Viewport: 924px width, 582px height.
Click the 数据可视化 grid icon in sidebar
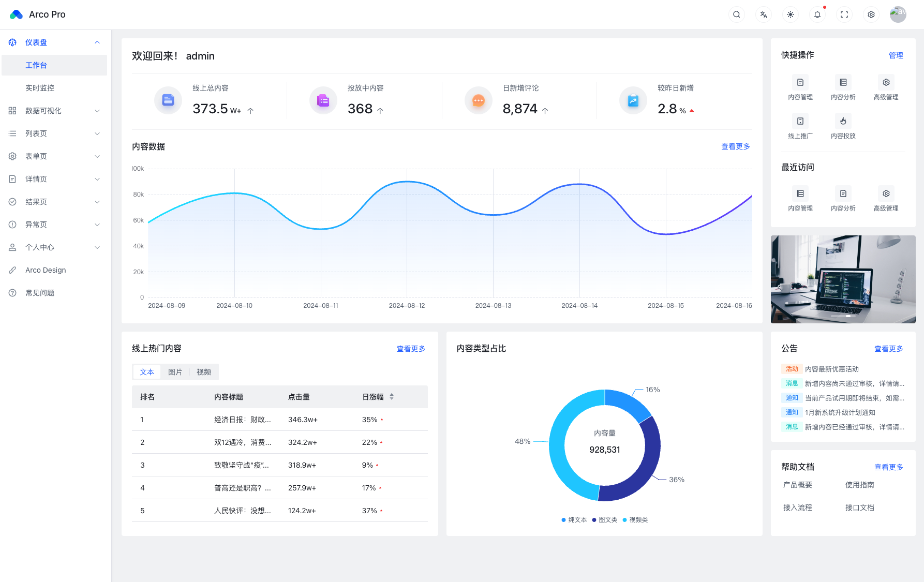click(12, 111)
